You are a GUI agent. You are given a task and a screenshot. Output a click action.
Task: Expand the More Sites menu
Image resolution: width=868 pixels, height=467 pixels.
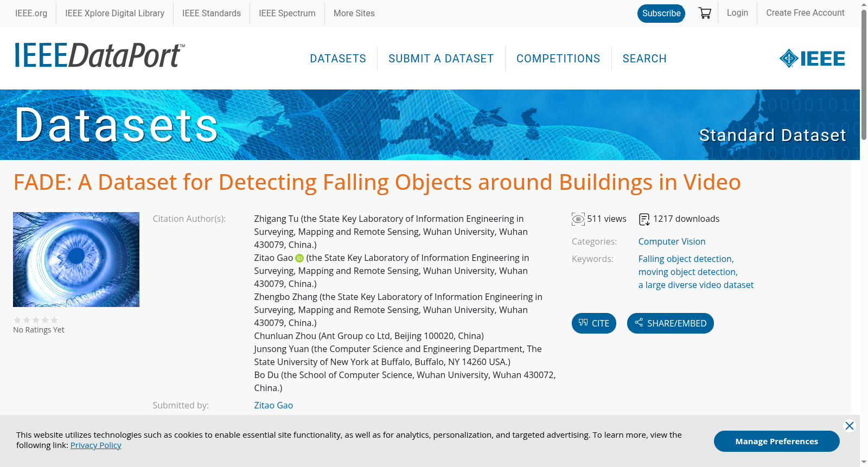pyautogui.click(x=354, y=13)
